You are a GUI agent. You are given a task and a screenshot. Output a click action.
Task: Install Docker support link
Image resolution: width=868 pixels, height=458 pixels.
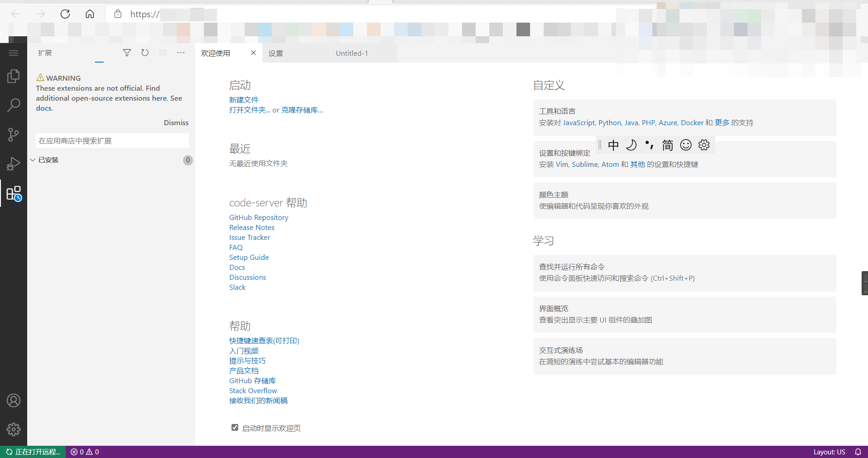[692, 123]
